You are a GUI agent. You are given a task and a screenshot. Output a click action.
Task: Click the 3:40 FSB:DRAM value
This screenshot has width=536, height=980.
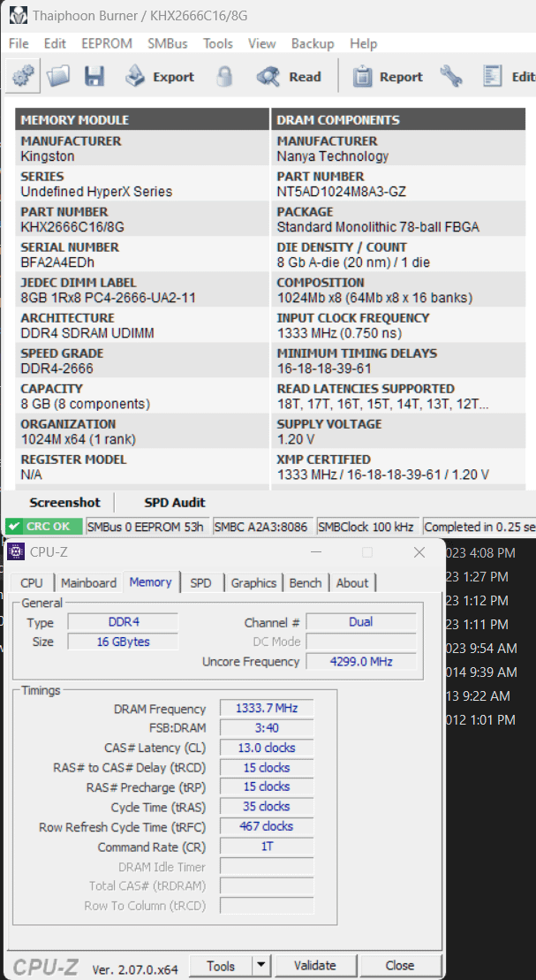(266, 727)
